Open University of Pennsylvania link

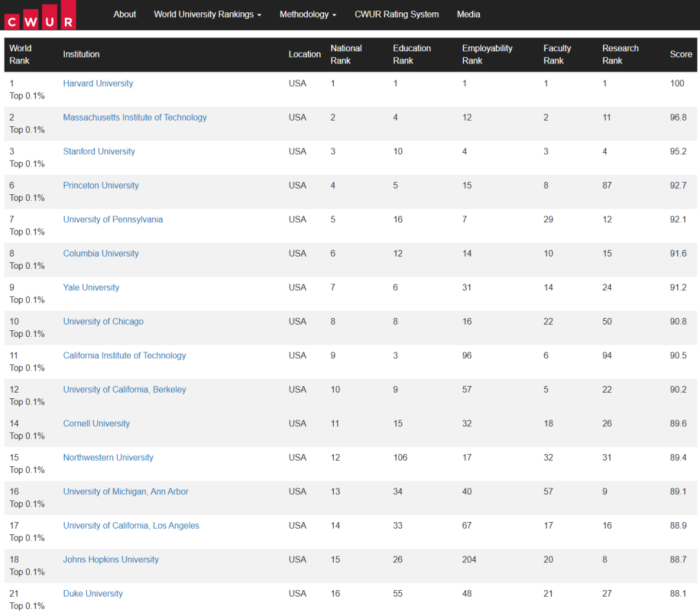(113, 220)
